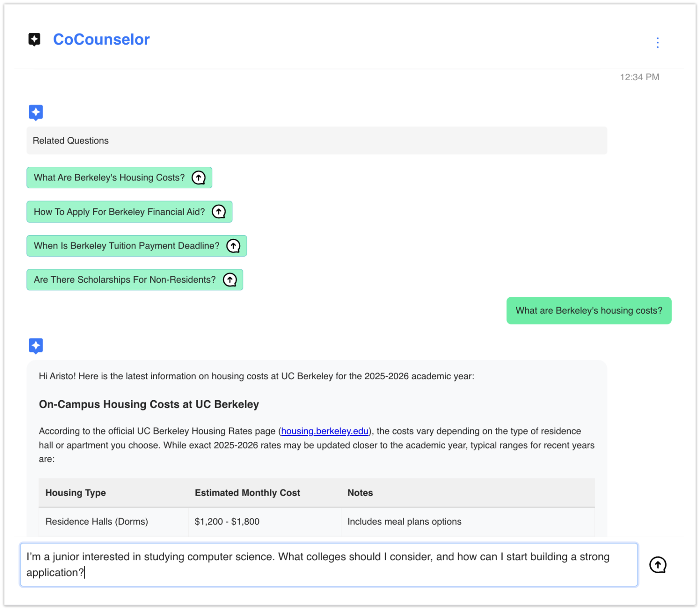Click the Estimated Monthly Cost column header

click(247, 492)
